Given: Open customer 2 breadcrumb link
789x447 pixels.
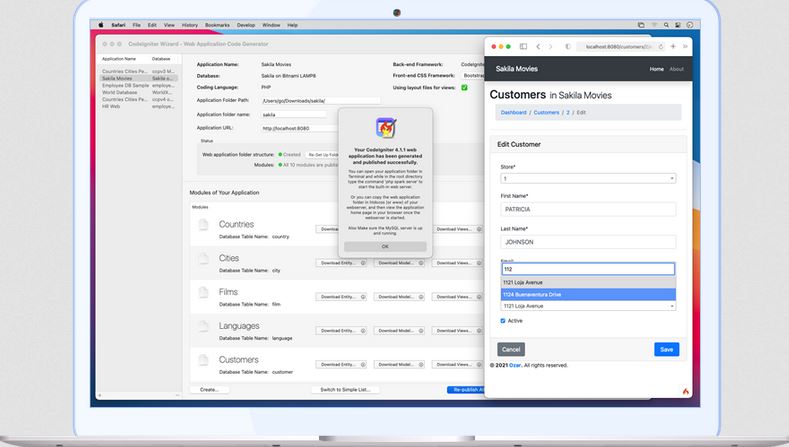Looking at the screenshot, I should pyautogui.click(x=568, y=113).
